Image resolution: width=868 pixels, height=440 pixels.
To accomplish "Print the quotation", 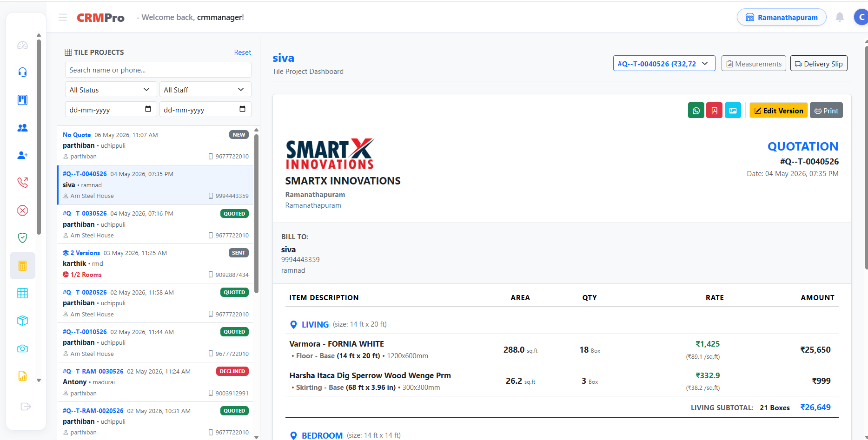I will [826, 111].
